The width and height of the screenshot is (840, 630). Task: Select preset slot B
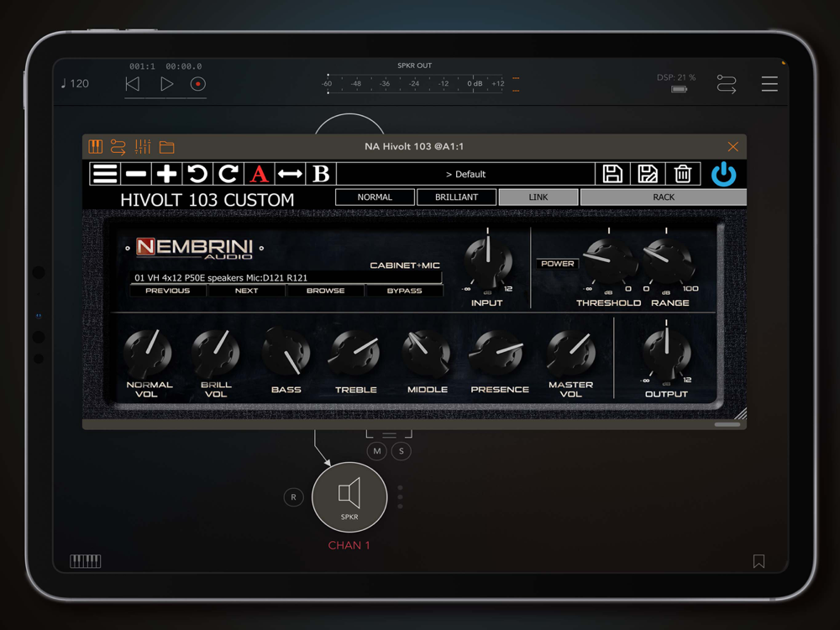[321, 174]
